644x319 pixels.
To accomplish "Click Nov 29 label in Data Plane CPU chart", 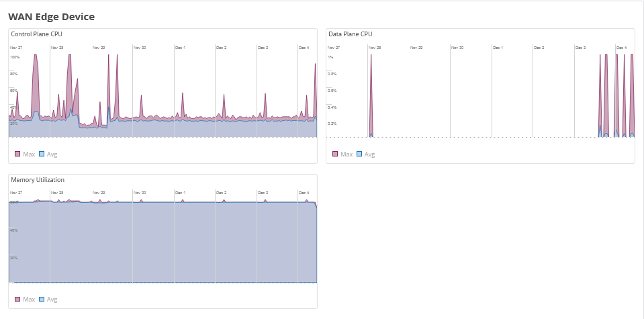I will [416, 48].
